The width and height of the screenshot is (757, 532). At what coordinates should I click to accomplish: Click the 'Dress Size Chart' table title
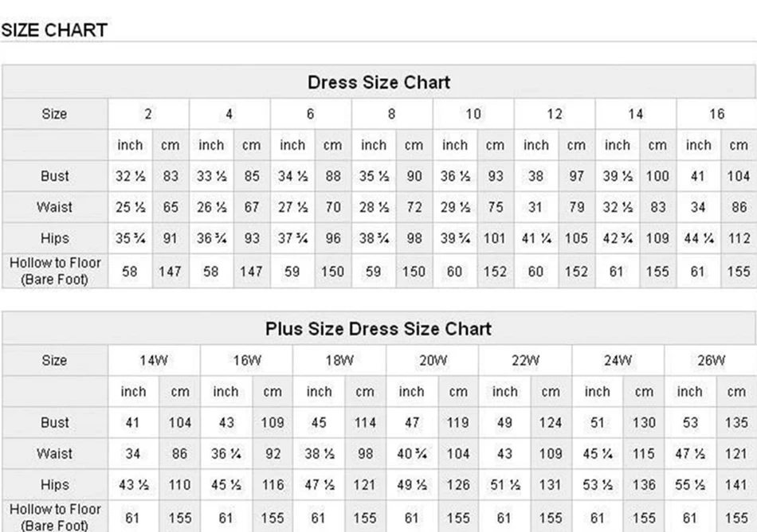coord(378,83)
